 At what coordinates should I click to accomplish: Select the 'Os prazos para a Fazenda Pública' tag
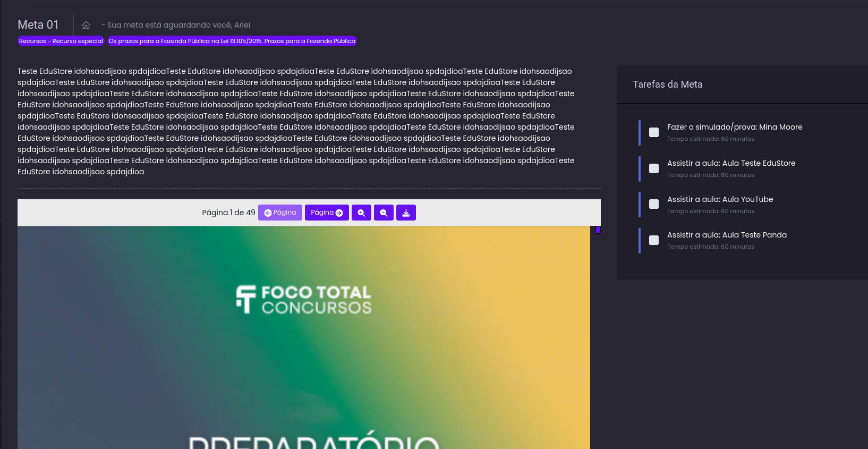tap(232, 41)
